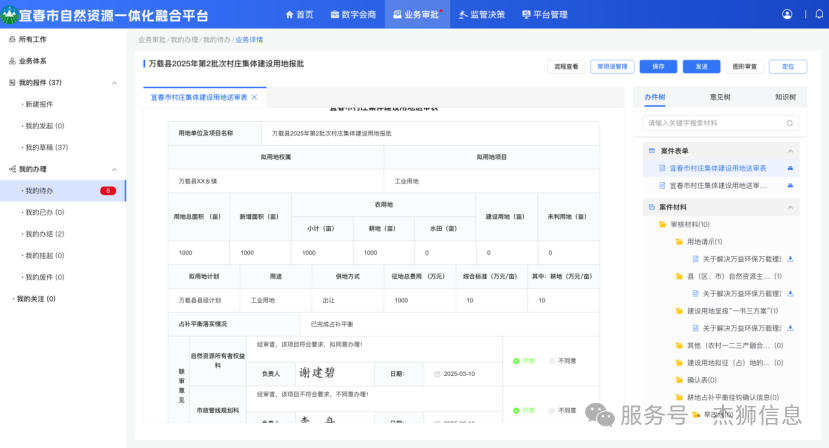The width and height of the screenshot is (829, 448).
Task: Select 同意 radio for 自然资源所有者权益科
Action: coord(517,361)
